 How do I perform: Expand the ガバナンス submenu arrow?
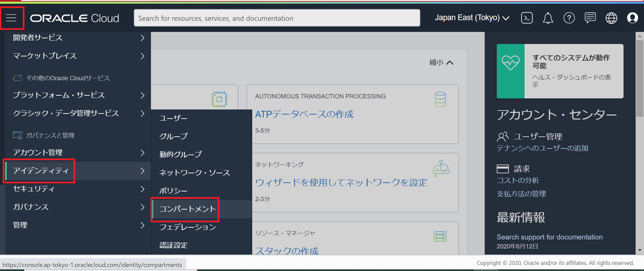coord(142,207)
